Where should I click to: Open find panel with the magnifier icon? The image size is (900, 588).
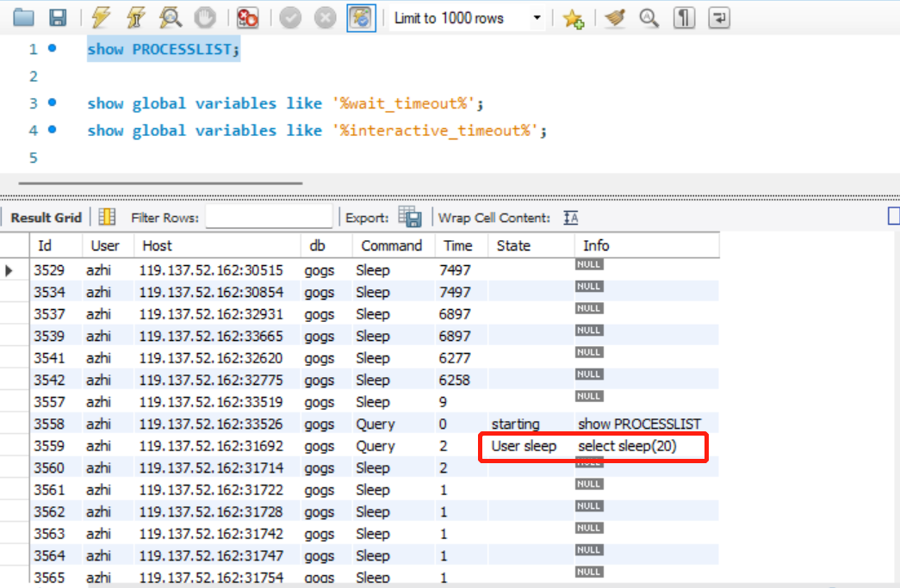tap(649, 18)
